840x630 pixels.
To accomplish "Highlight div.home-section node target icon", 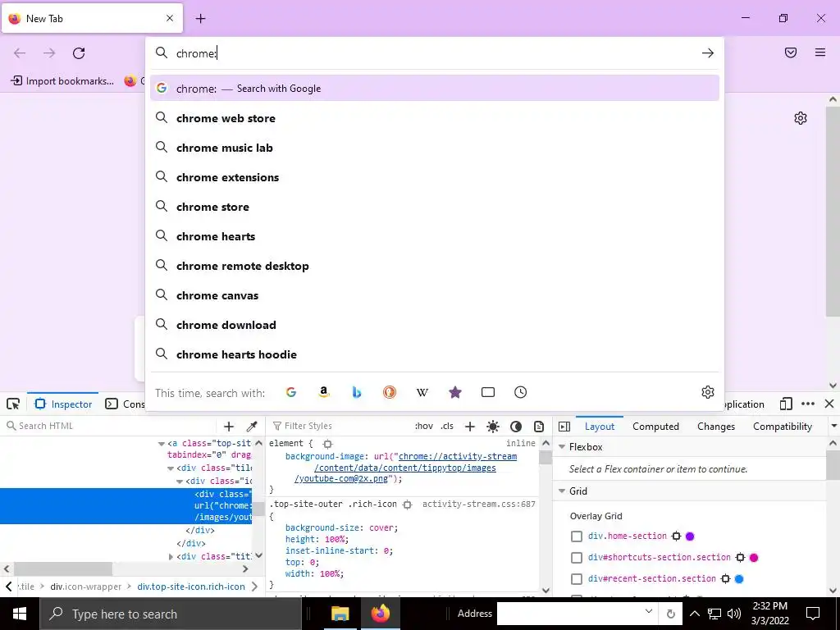I will pyautogui.click(x=676, y=536).
